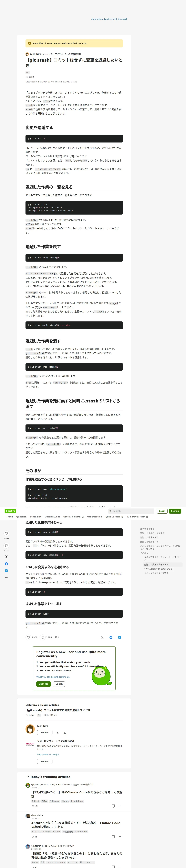Click the author avatar next to @chihiro at top
186x868 pixels.
27,54
